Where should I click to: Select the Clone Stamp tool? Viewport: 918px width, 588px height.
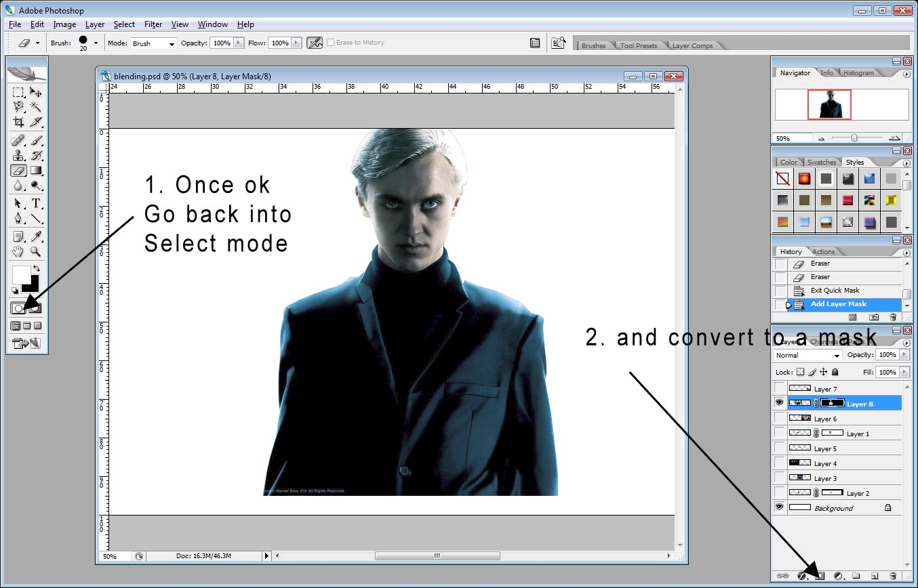pos(18,156)
